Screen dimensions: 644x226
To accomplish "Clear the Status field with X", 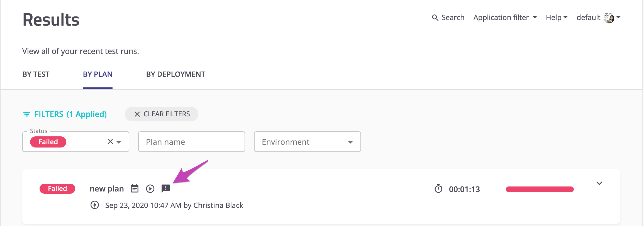I will tap(110, 142).
